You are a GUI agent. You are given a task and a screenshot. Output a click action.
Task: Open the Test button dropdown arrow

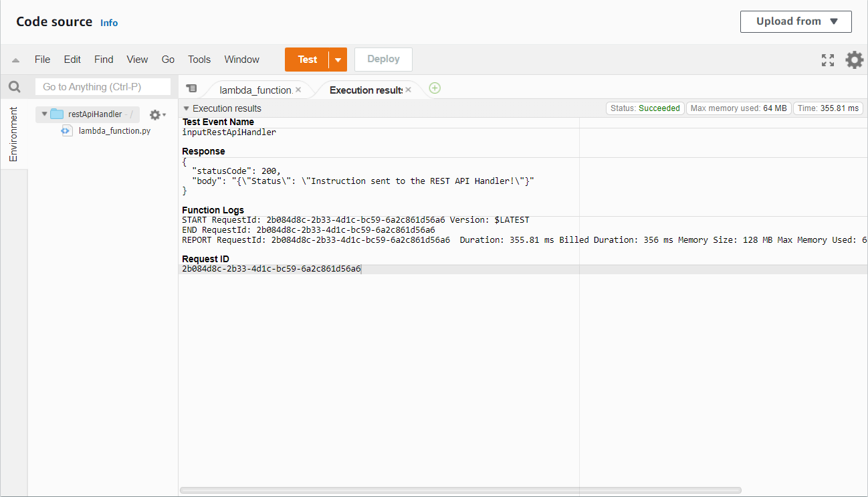(x=338, y=60)
